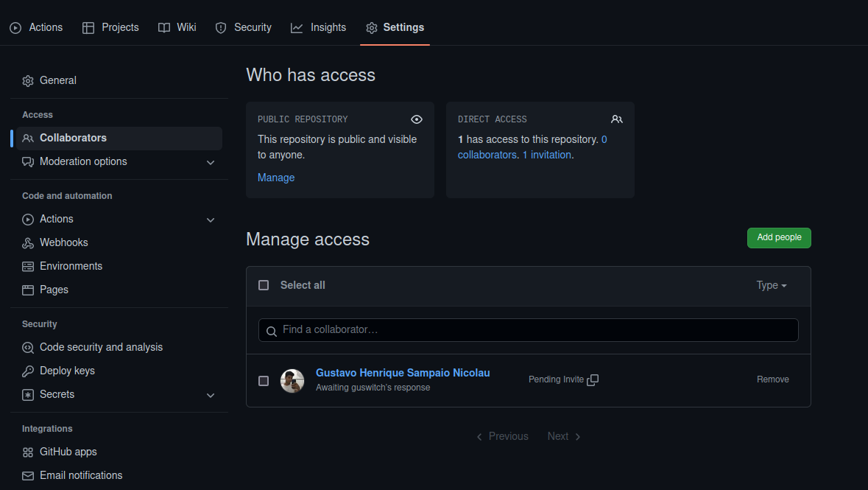Click the Collaborators people icon in sidebar

tap(28, 138)
